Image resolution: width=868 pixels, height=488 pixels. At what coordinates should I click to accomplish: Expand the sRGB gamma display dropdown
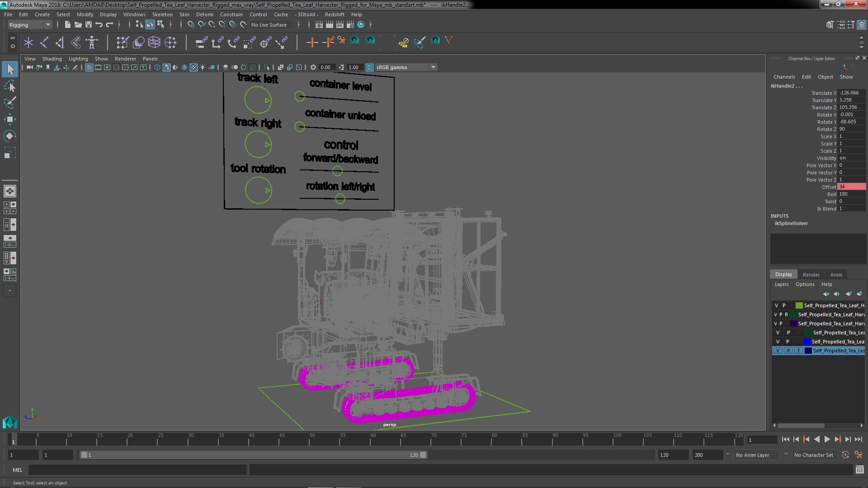[x=433, y=67]
